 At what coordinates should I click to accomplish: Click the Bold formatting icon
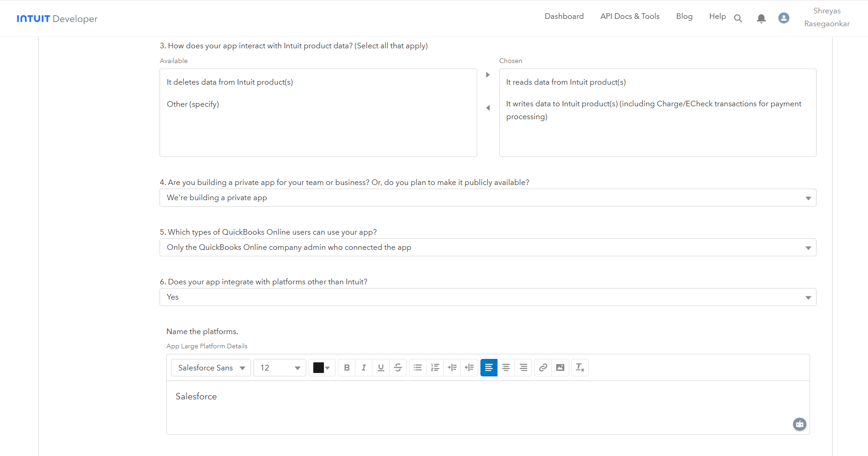347,368
